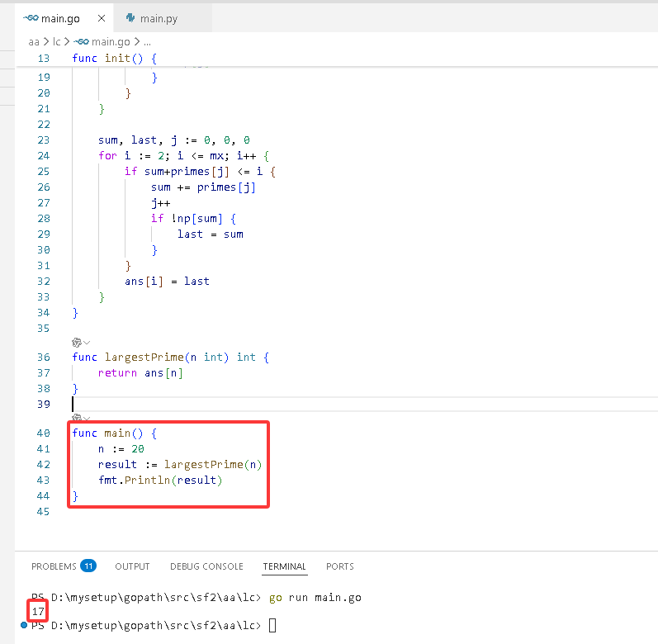Click the 'func main() {' line
This screenshot has height=644, width=658.
pos(115,433)
